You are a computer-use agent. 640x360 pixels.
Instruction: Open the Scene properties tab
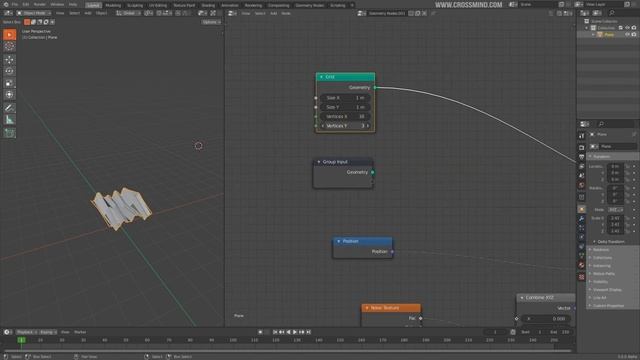[582, 176]
